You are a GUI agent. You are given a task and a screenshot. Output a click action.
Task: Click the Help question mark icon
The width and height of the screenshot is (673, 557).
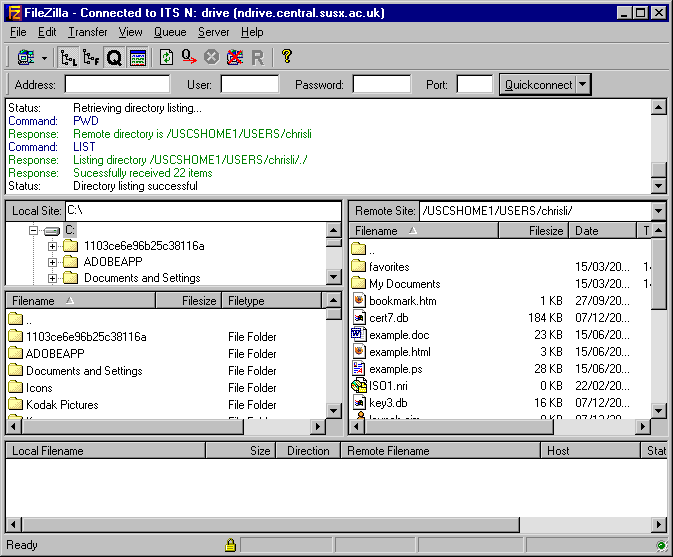coord(287,56)
